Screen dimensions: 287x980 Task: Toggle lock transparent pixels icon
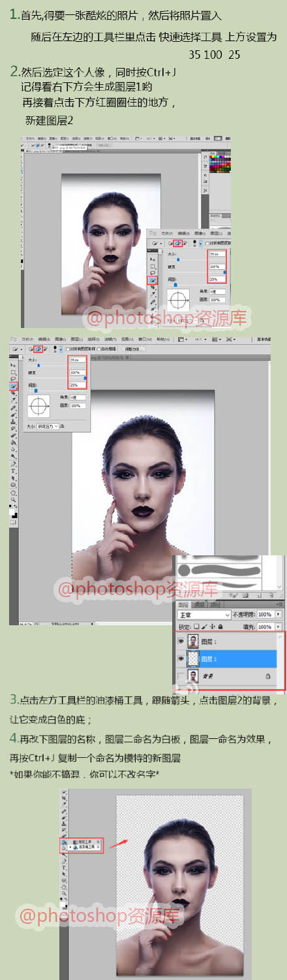tap(196, 627)
